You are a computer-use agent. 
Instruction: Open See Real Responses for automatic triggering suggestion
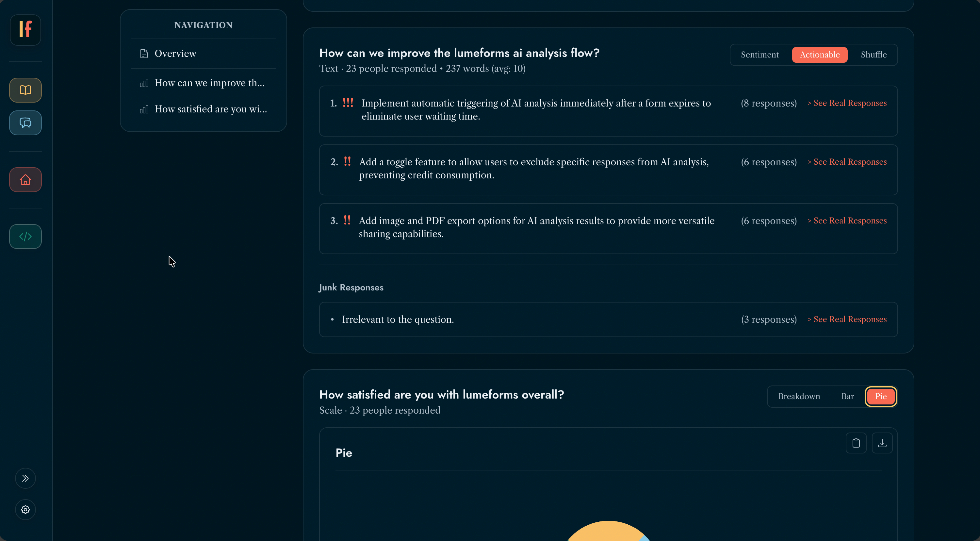pos(847,103)
